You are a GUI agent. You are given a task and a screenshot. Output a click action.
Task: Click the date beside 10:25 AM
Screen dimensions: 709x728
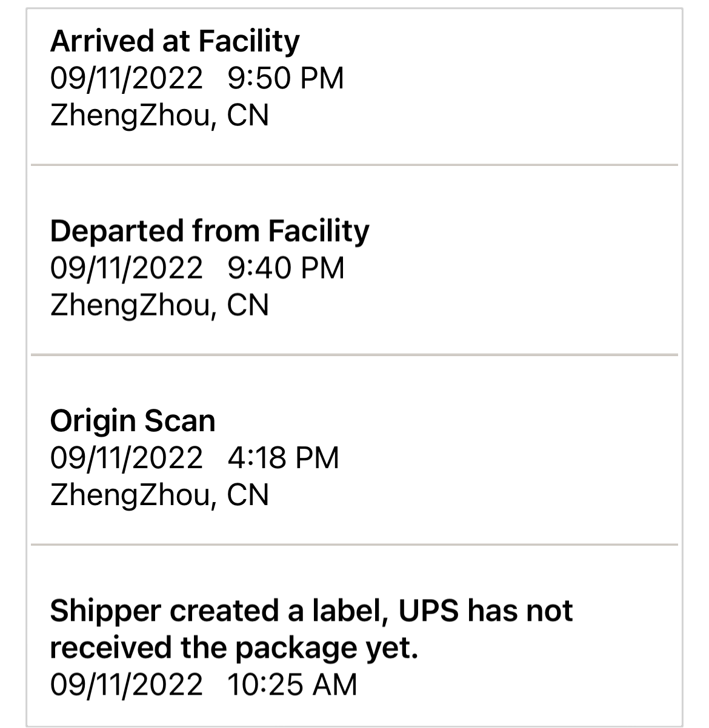click(x=126, y=684)
